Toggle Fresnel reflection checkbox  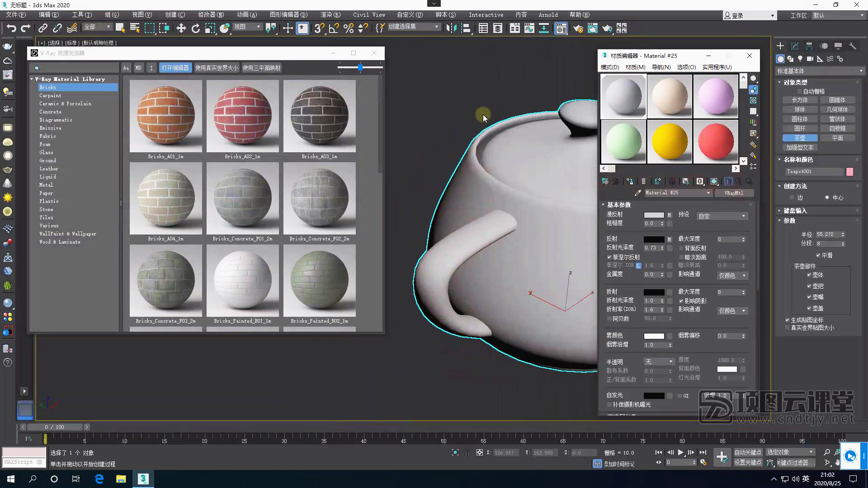point(609,257)
